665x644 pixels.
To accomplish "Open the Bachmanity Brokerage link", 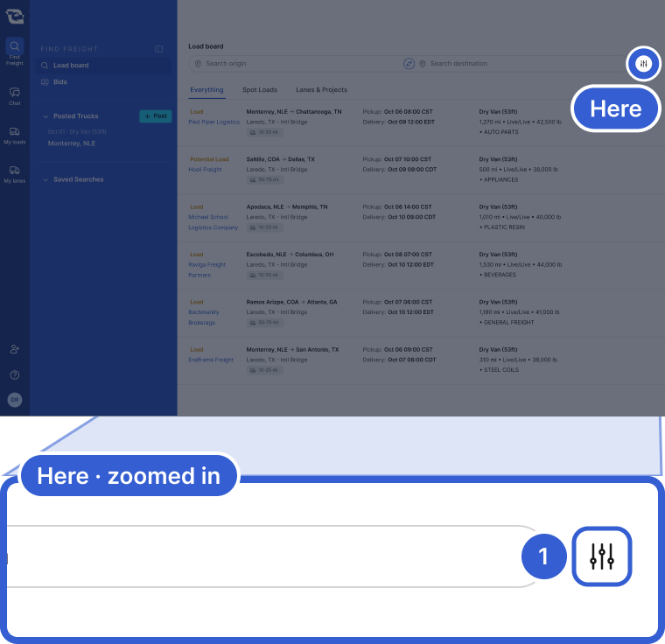I will click(x=204, y=318).
